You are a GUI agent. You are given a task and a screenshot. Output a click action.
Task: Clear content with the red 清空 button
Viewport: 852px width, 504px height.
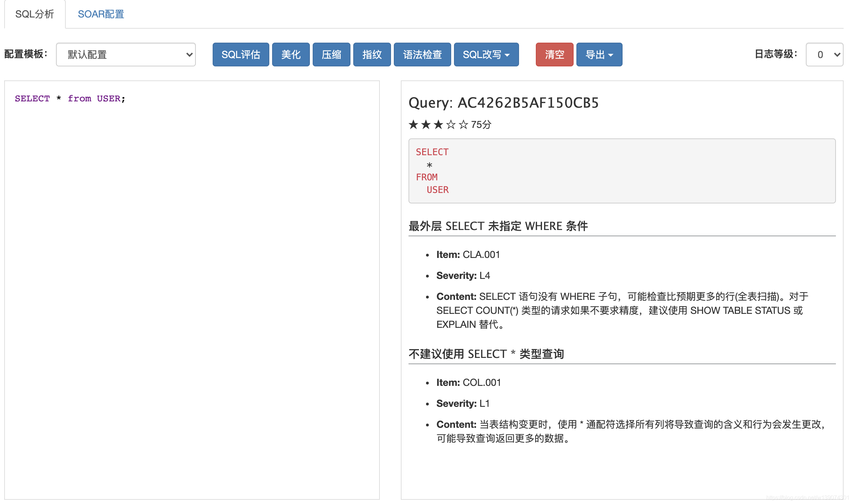[x=554, y=55]
